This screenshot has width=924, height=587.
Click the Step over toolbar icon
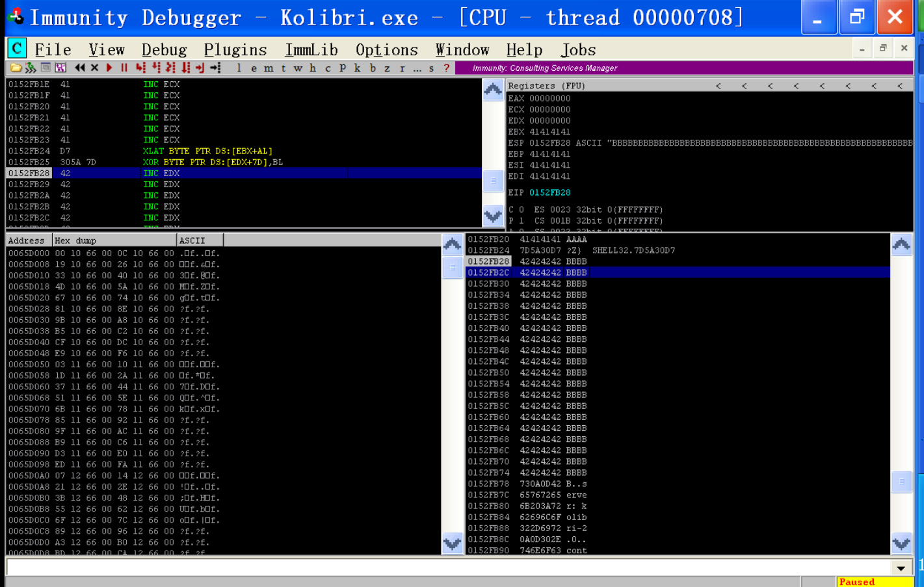click(x=156, y=68)
